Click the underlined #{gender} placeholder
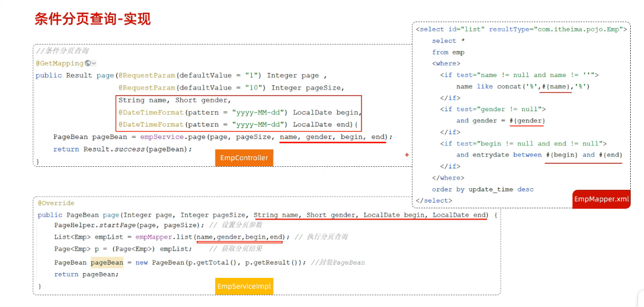This screenshot has width=644, height=307. 527,121
